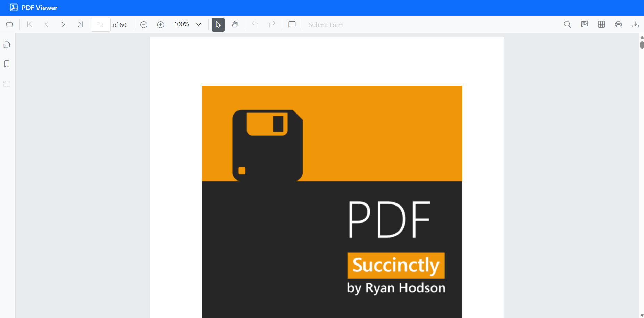
Task: Go to the previous page
Action: 47,25
